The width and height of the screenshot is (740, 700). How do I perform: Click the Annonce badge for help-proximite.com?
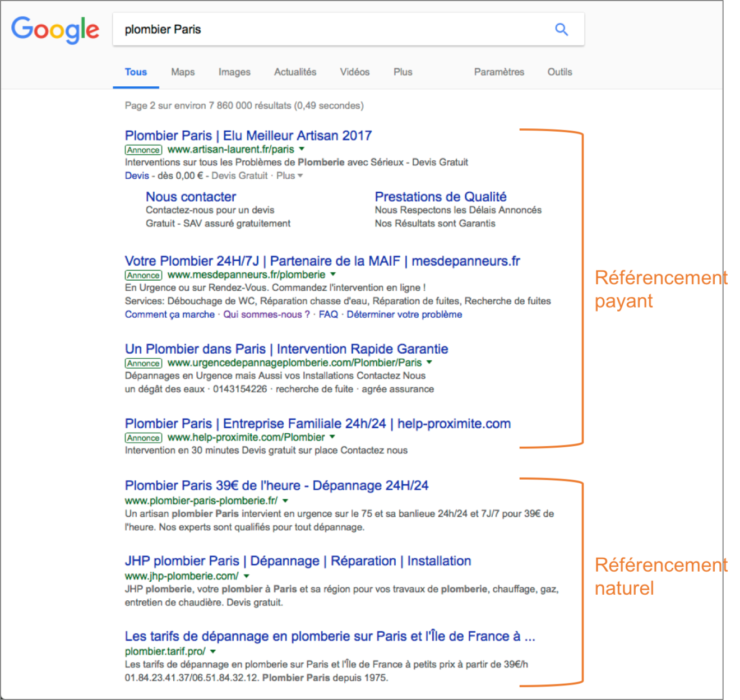[144, 438]
